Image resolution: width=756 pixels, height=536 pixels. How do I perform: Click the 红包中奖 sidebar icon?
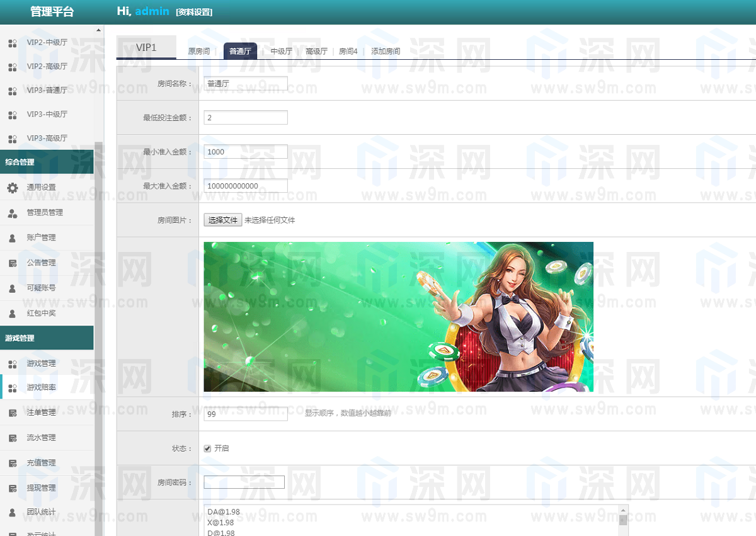click(x=13, y=313)
